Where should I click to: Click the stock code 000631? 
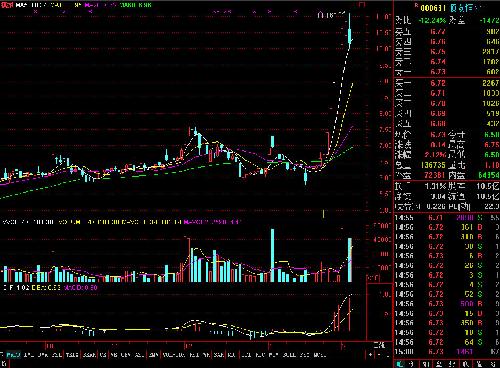pos(433,8)
